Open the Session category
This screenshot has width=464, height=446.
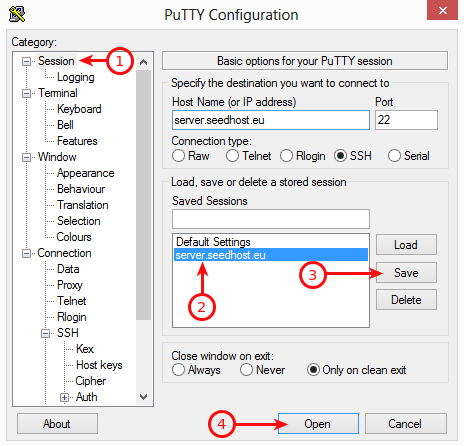56,61
